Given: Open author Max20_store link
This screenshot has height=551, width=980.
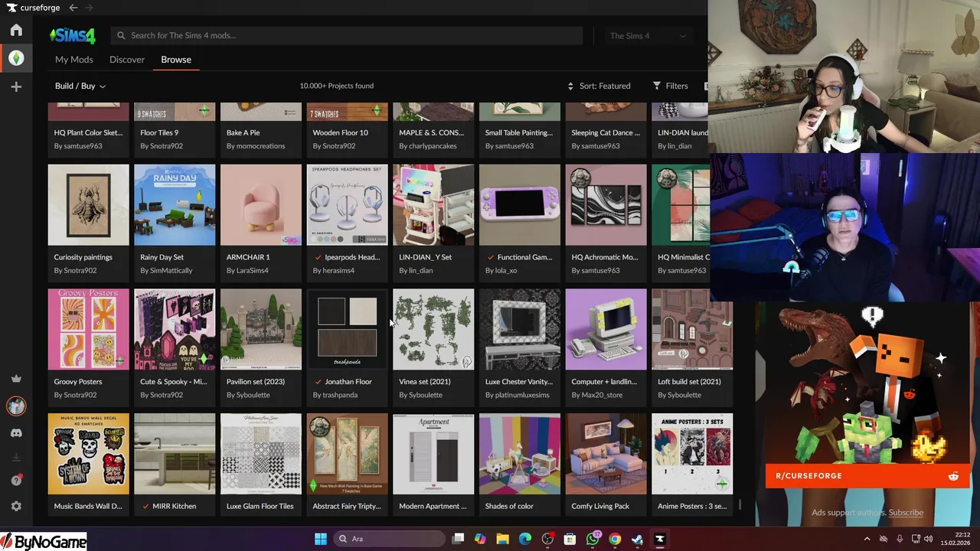Looking at the screenshot, I should (602, 395).
